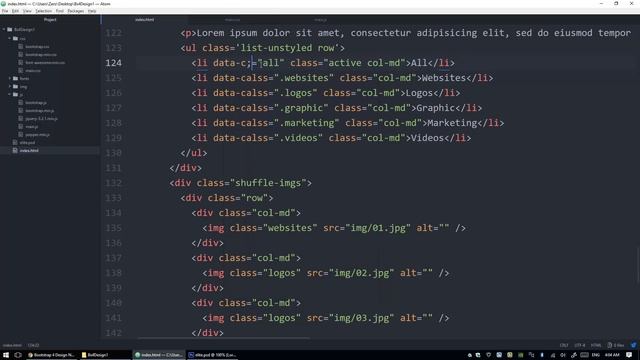Viewport: 640px width, 360px height.
Task: Place cursor on 'shuffle-imgs' class text
Action: [x=268, y=183]
